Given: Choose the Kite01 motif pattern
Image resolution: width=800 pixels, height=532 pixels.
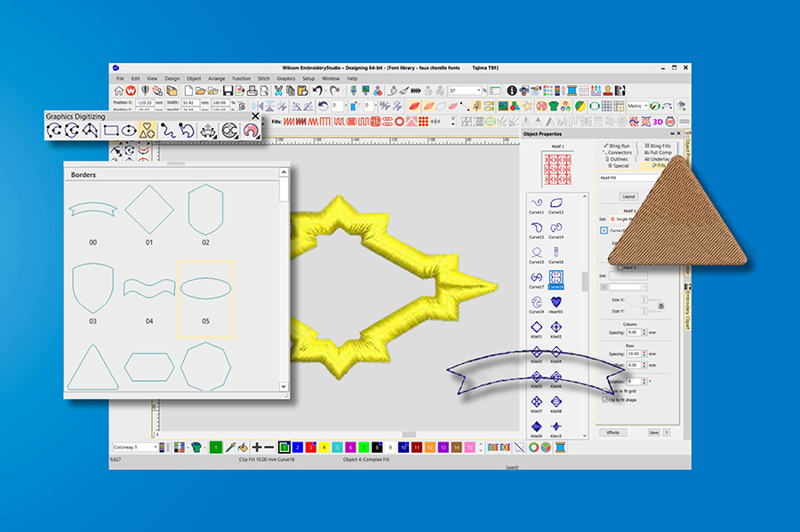Looking at the screenshot, I should click(536, 327).
